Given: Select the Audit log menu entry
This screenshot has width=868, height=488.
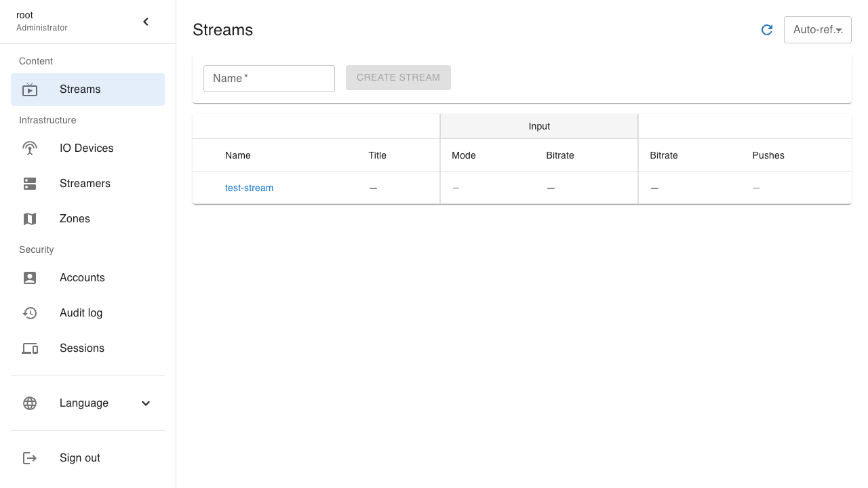Looking at the screenshot, I should click(x=81, y=312).
